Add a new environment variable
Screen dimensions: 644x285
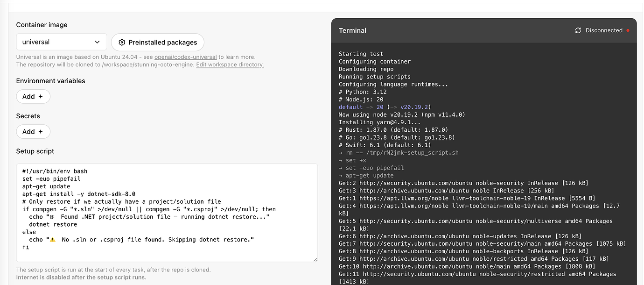coord(33,96)
